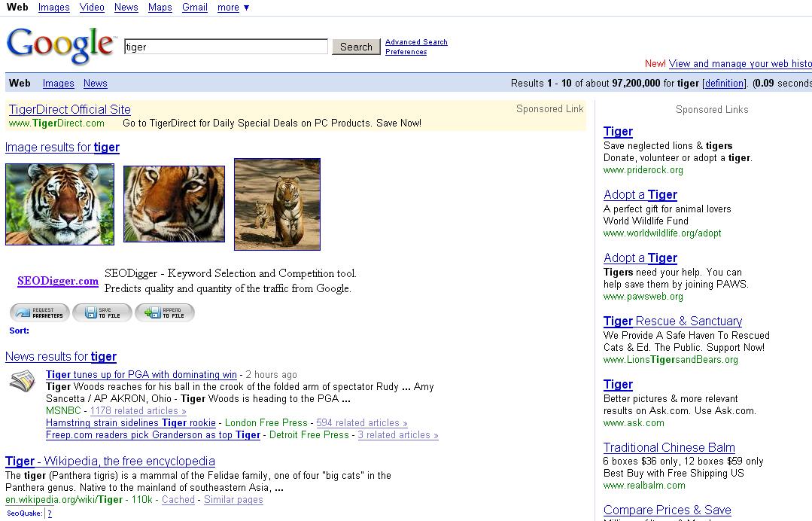This screenshot has height=521, width=812.
Task: Open the News link in the top navigation
Action: click(x=126, y=8)
